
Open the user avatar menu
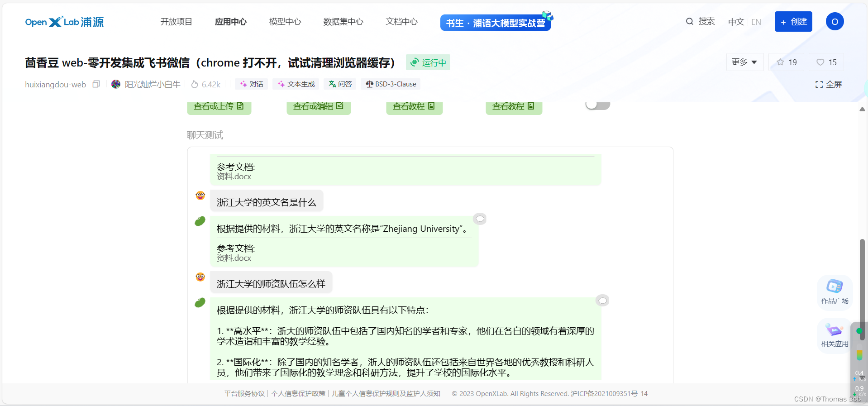click(835, 22)
